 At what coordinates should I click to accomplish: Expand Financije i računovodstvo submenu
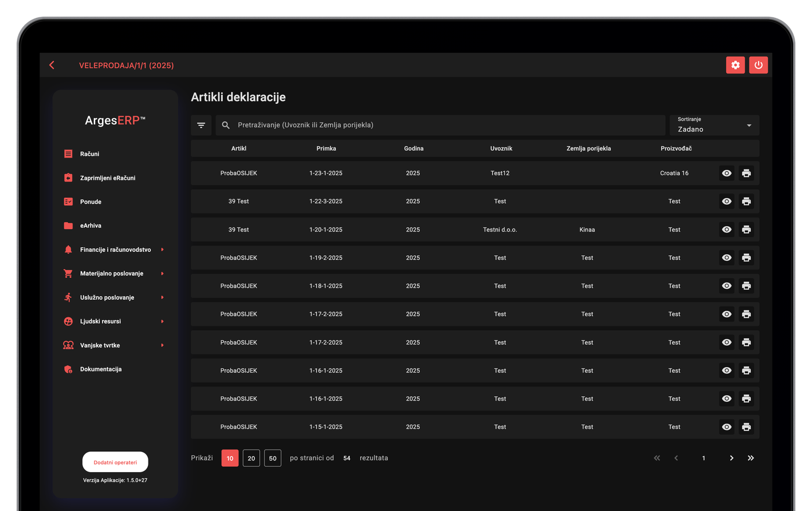[115, 249]
